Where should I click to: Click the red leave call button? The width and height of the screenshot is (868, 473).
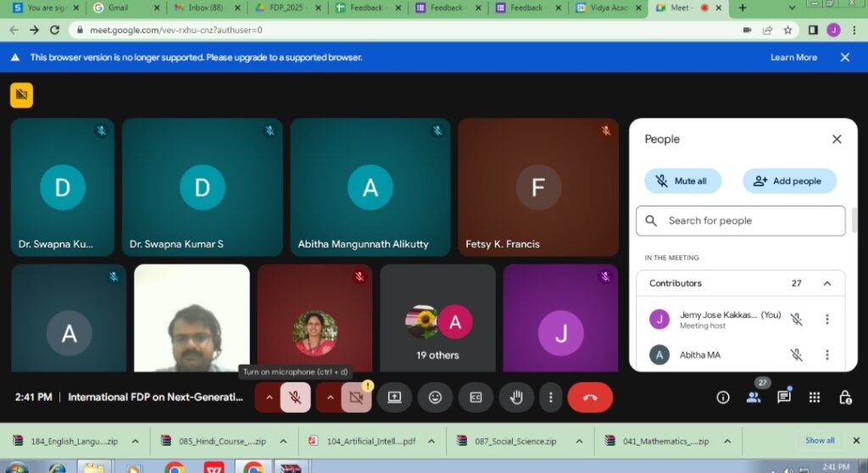(x=590, y=397)
